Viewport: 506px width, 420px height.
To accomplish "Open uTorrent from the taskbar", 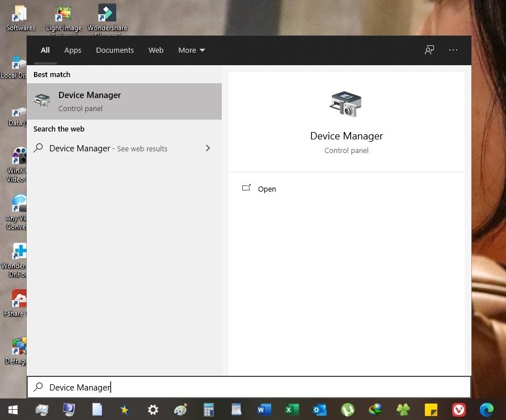I will tap(348, 409).
